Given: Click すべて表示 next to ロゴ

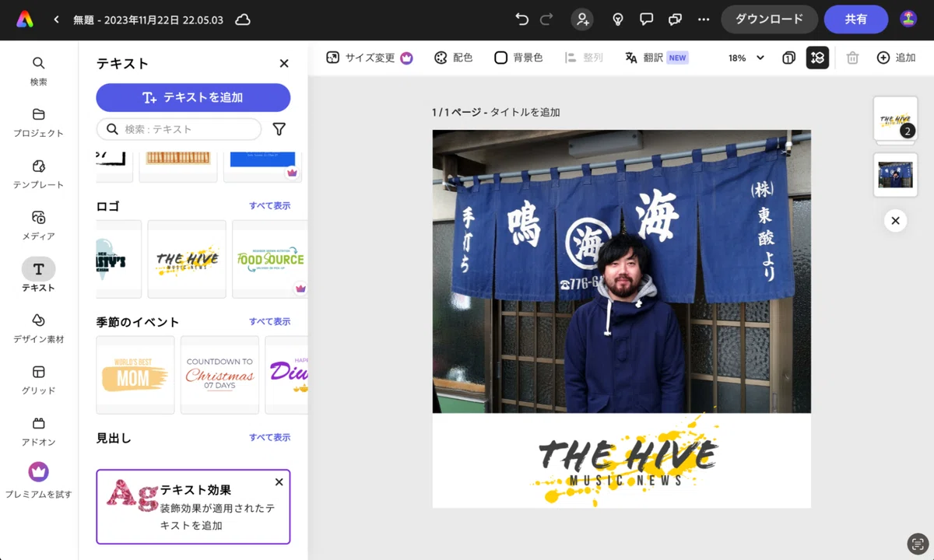Looking at the screenshot, I should (269, 205).
